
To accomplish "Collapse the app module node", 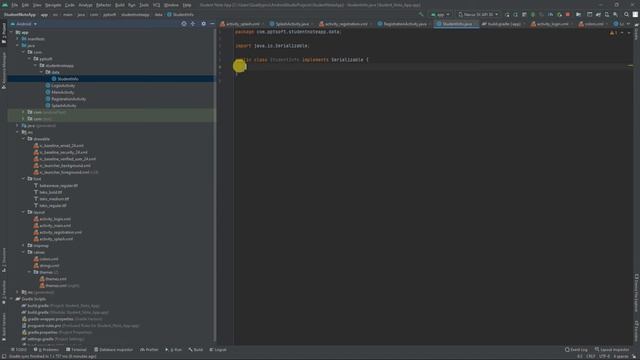I will tap(11, 32).
